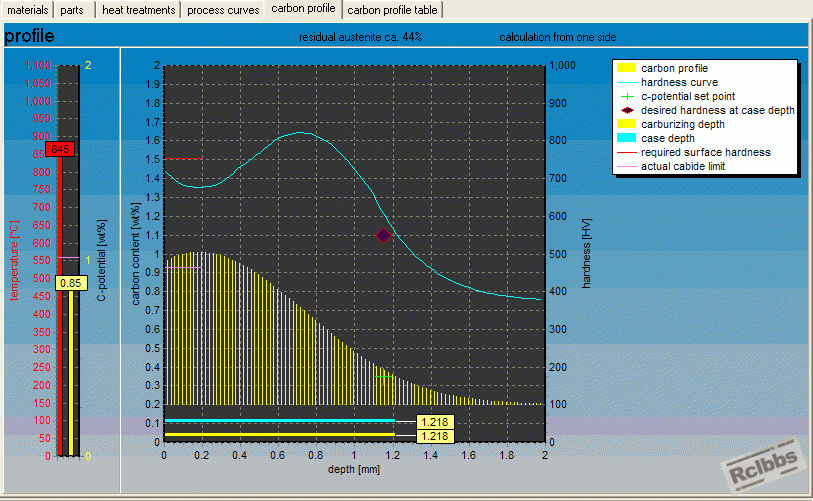Click the yellow carbon profile legend swatch
Screen dimensions: 813x501
pyautogui.click(x=626, y=68)
